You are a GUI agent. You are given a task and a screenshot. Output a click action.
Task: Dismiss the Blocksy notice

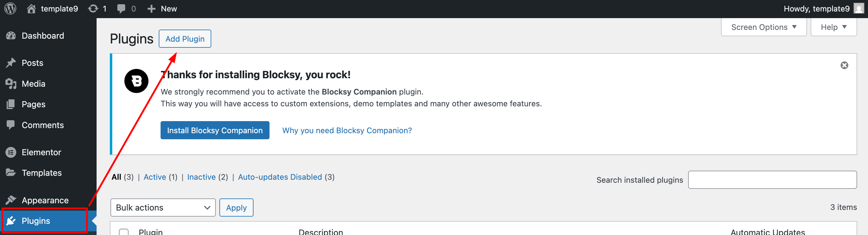coord(844,66)
